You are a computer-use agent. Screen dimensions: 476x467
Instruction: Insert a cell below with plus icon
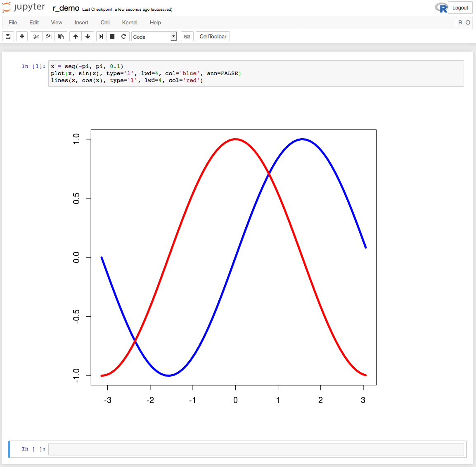click(x=22, y=37)
